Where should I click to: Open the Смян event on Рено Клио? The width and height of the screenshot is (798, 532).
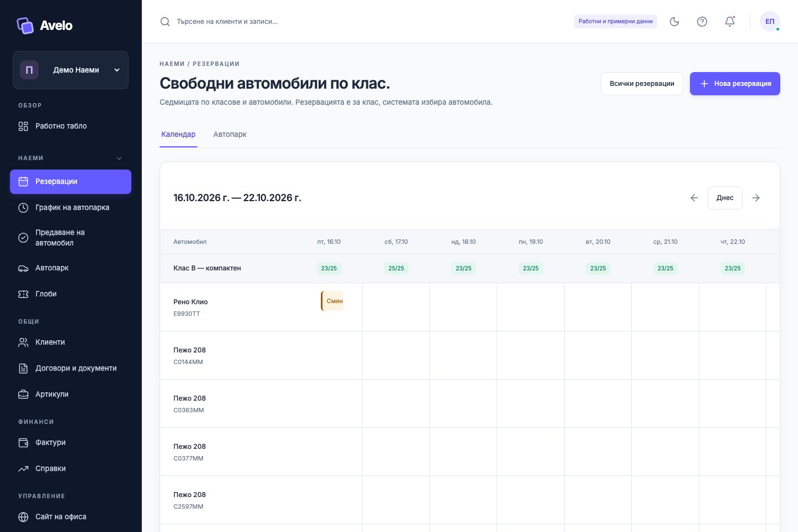click(x=332, y=301)
